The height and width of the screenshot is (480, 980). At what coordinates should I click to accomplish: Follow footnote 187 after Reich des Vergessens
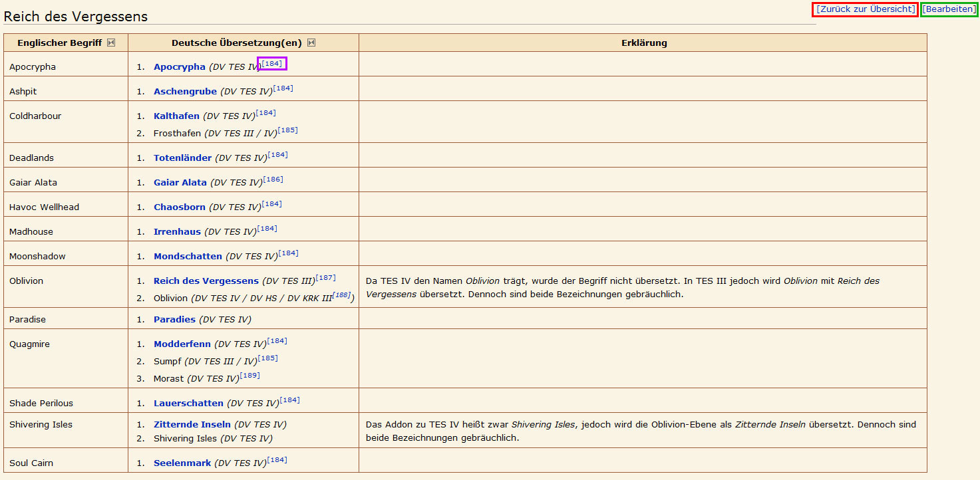325,278
